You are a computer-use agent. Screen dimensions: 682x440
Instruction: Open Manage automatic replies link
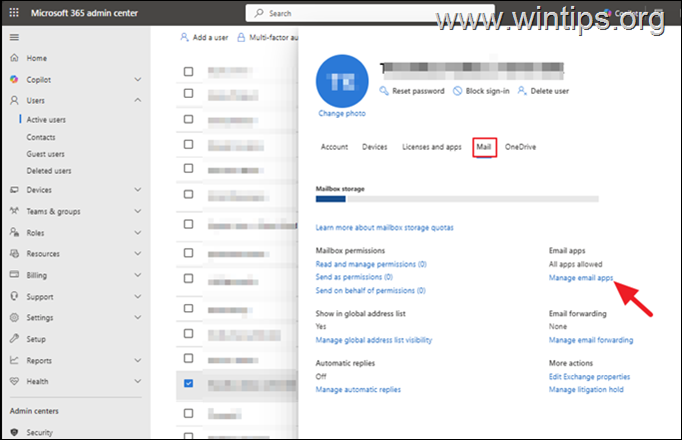358,390
